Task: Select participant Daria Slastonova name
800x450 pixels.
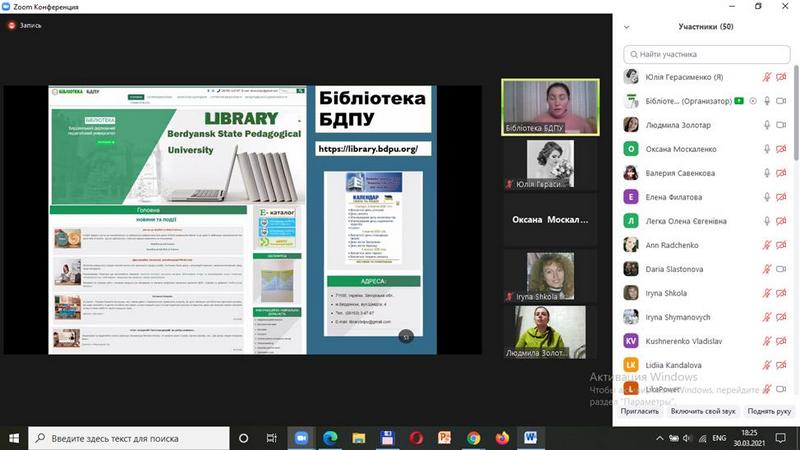Action: click(674, 269)
